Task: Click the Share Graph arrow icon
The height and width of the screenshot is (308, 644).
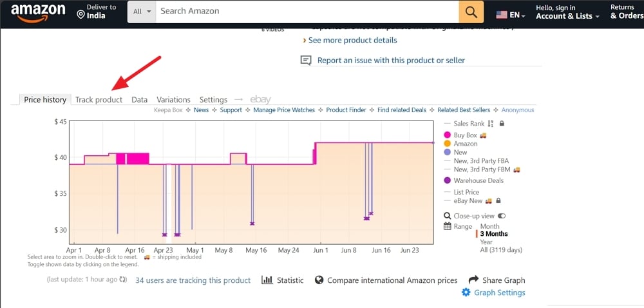Action: (x=473, y=280)
